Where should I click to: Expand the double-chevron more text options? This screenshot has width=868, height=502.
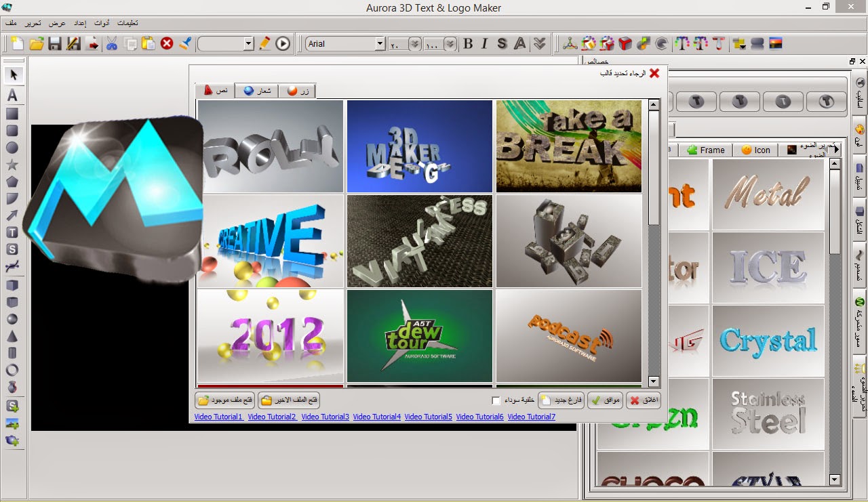click(x=539, y=43)
